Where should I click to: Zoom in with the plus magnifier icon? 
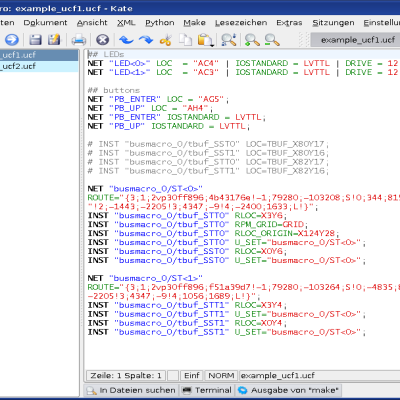[252, 40]
